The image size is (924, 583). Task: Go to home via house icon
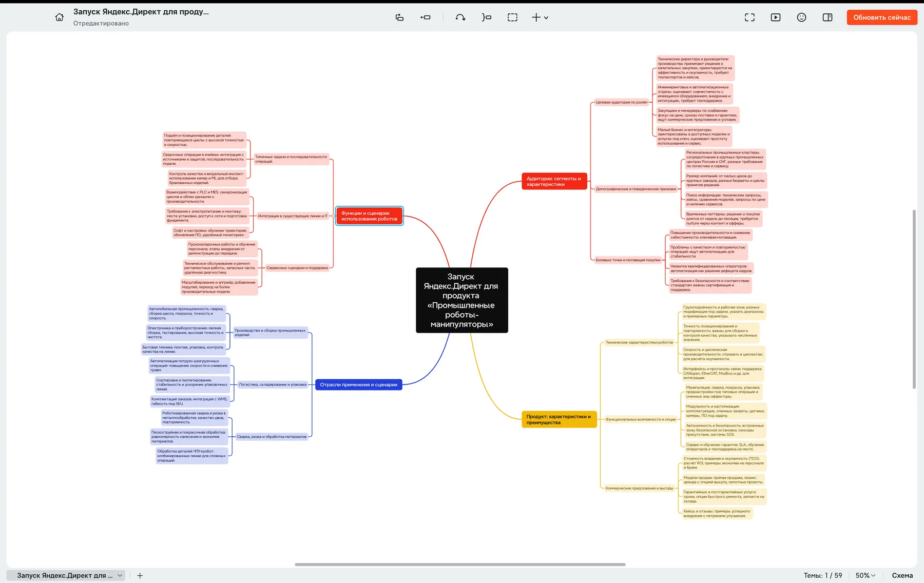60,17
